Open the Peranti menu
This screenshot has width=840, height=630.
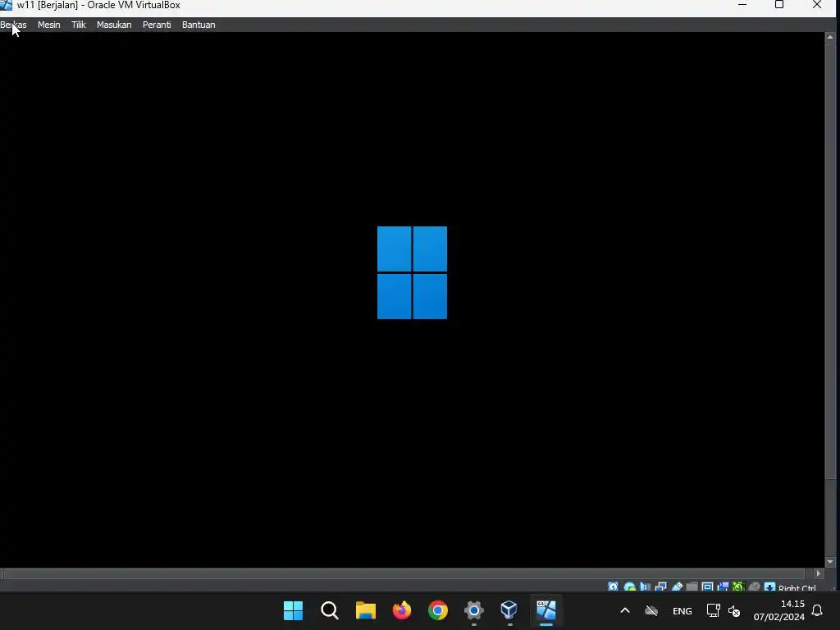157,25
